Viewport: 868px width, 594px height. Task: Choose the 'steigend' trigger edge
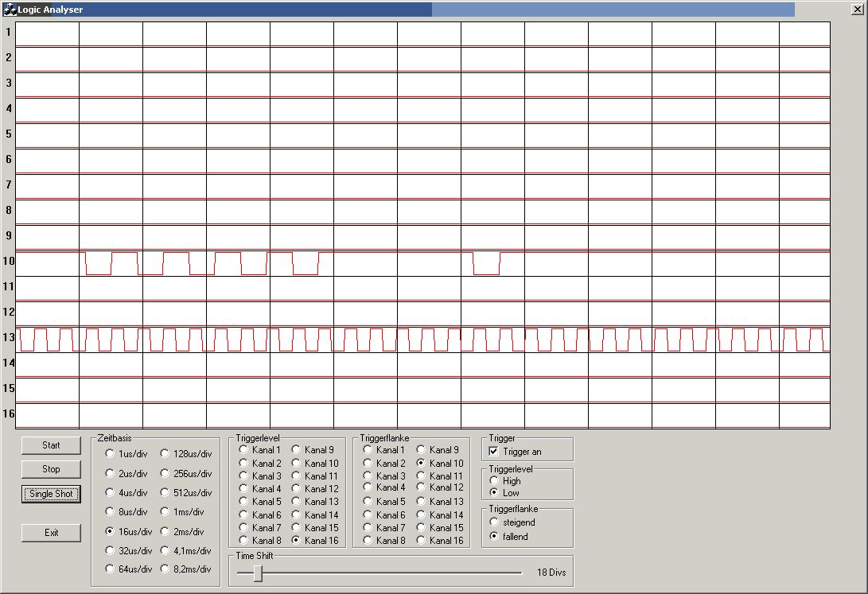494,522
